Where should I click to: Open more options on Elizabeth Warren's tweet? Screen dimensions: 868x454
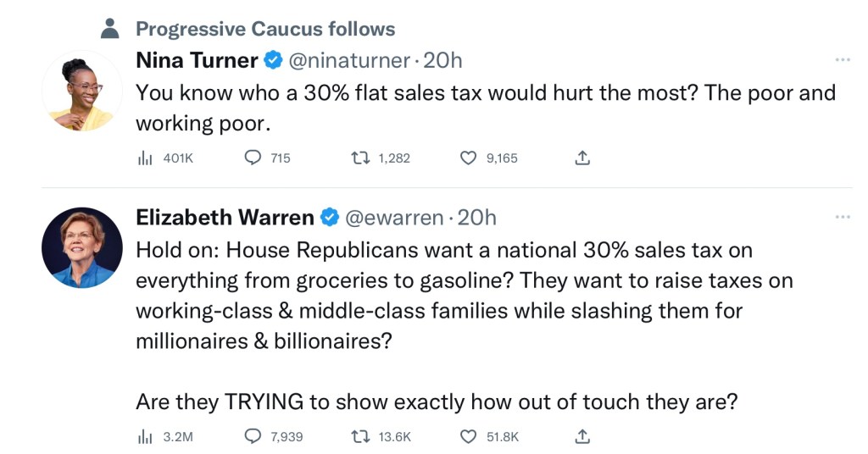[842, 218]
